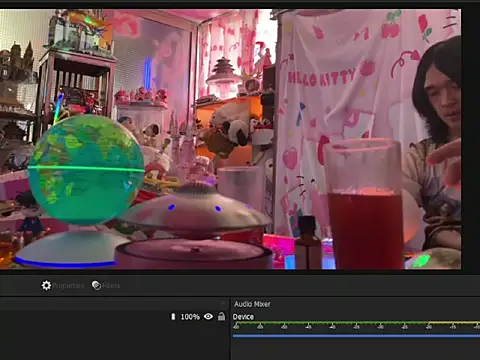The width and height of the screenshot is (480, 360).
Task: Click the Properties text button
Action: [x=68, y=286]
